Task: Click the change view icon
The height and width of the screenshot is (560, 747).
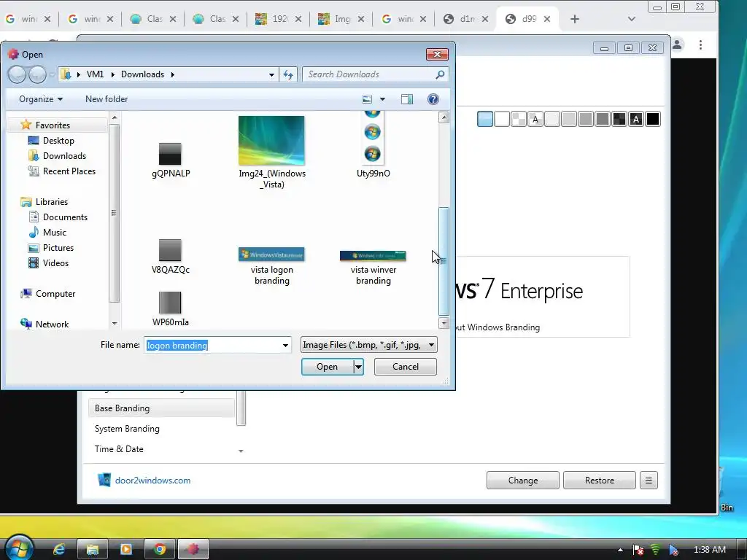Action: click(x=367, y=99)
